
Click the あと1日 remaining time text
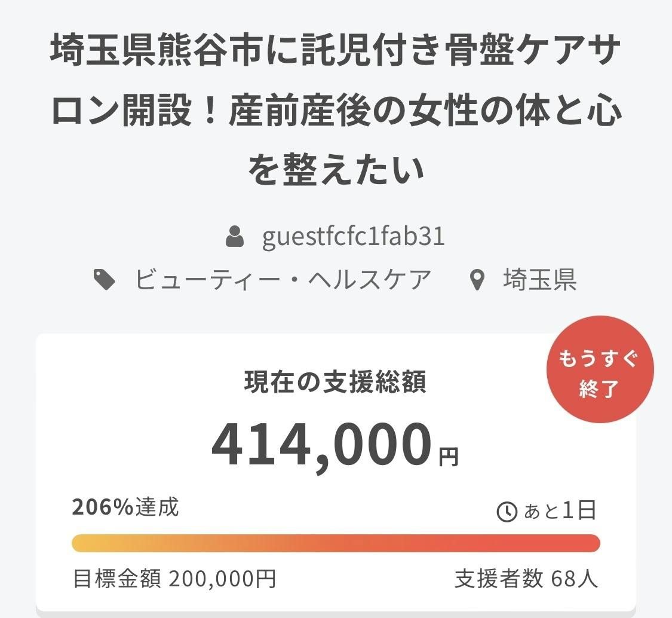point(560,511)
